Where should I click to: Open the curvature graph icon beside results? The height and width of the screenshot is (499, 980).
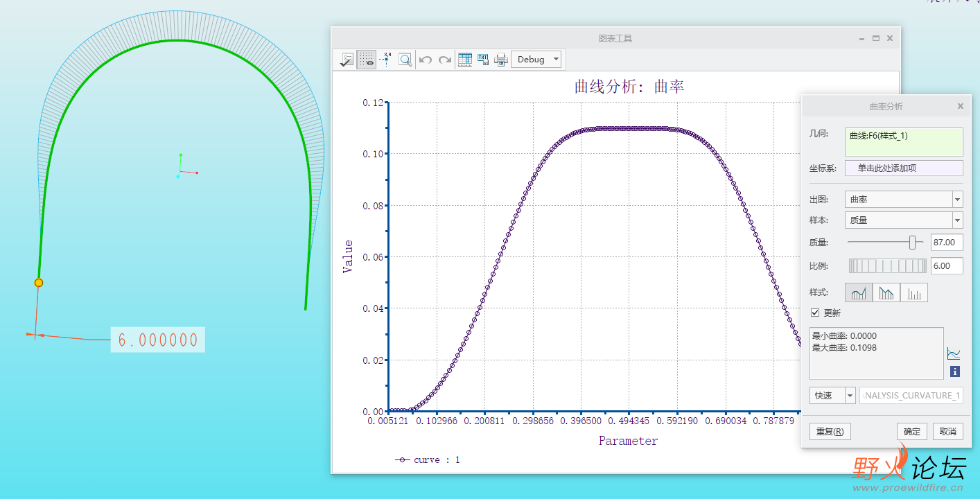pos(954,354)
